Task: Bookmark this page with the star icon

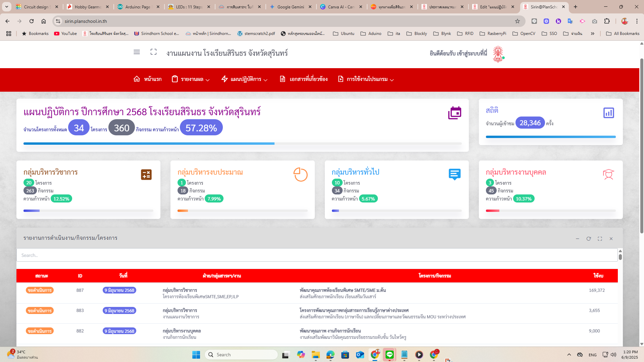Action: click(517, 21)
